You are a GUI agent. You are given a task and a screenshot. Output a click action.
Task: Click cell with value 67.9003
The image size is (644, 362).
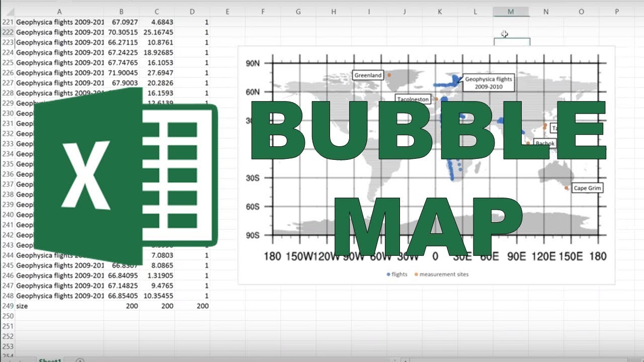click(121, 83)
